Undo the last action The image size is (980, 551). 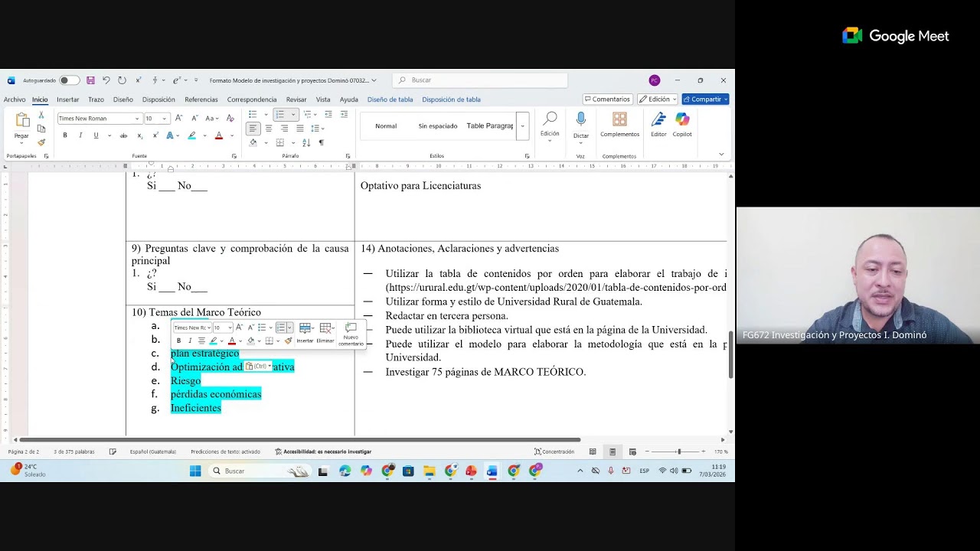tap(106, 80)
